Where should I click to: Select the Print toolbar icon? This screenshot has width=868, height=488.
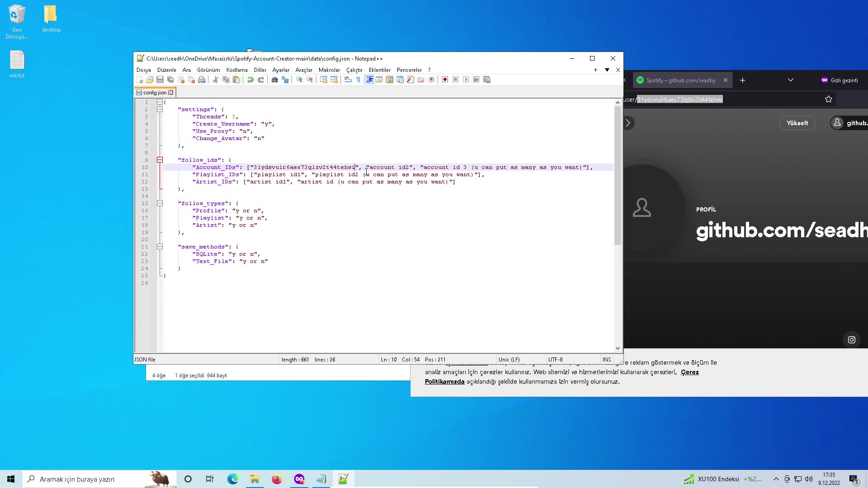pyautogui.click(x=202, y=80)
